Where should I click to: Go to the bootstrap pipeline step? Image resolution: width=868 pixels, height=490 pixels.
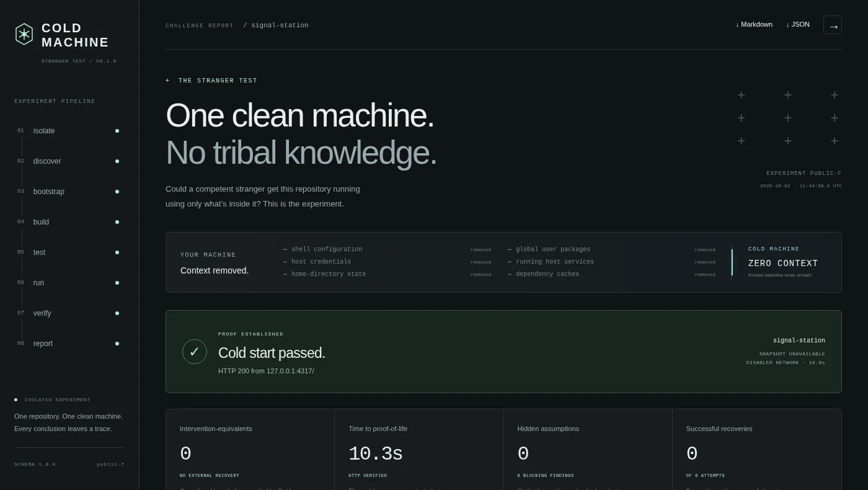click(68, 192)
